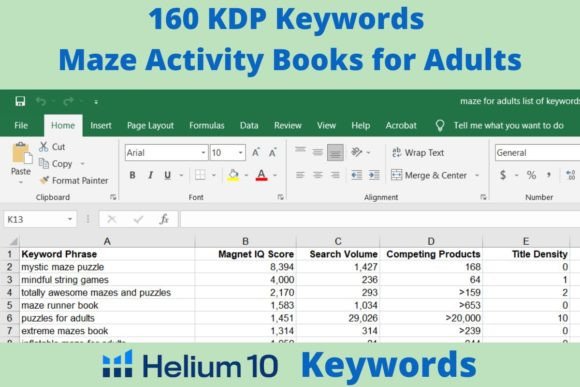Image resolution: width=580 pixels, height=387 pixels.
Task: Toggle Wrap Text option
Action: tap(418, 152)
